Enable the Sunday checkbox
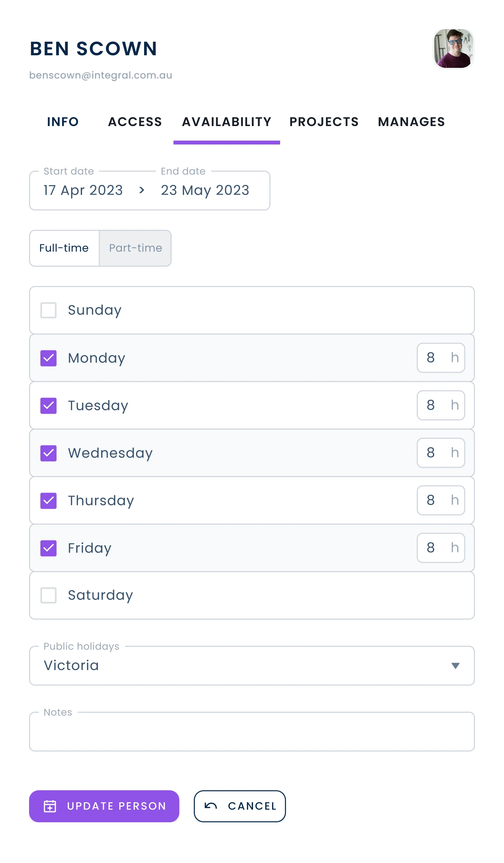The image size is (504, 863). 48,310
